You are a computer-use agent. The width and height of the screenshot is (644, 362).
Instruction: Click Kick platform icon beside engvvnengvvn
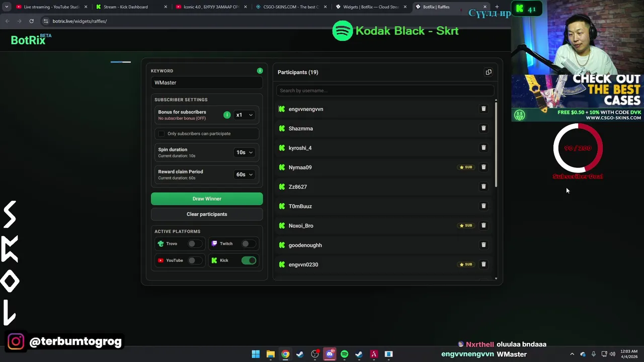pyautogui.click(x=282, y=109)
